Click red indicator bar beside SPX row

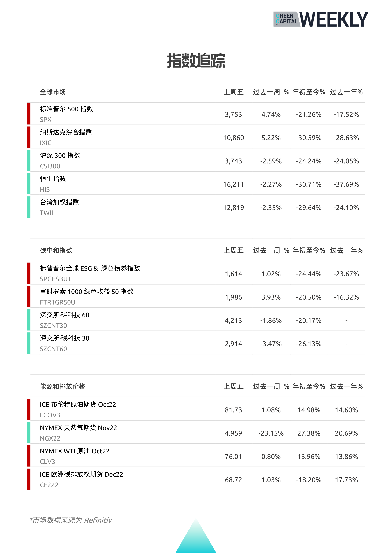click(28, 114)
